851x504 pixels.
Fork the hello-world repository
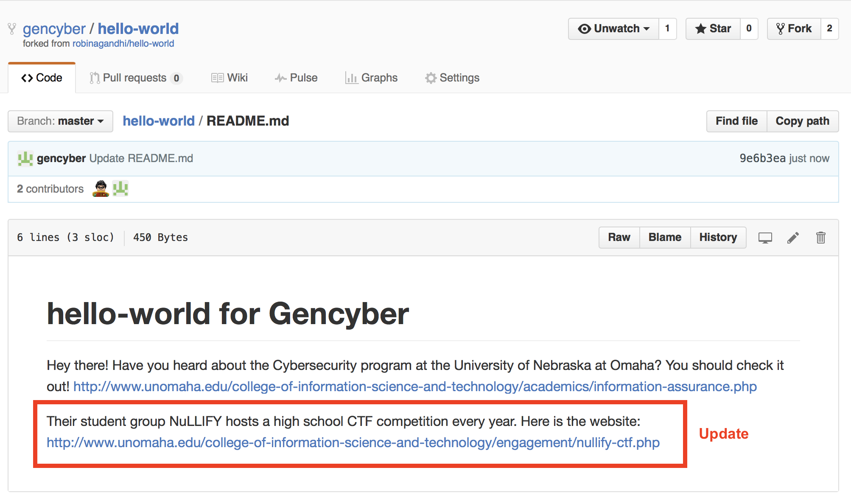click(x=794, y=29)
